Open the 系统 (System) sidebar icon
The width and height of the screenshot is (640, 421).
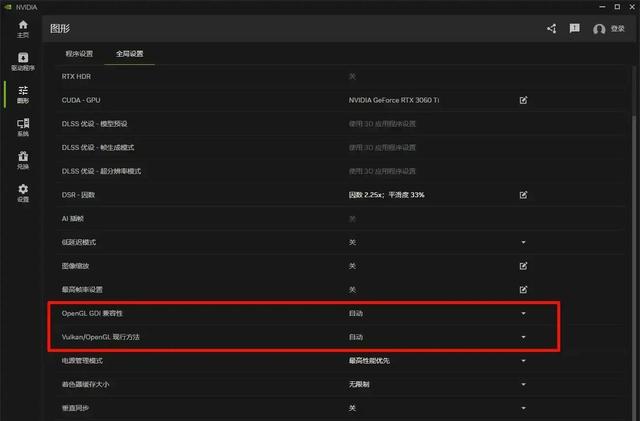point(23,127)
